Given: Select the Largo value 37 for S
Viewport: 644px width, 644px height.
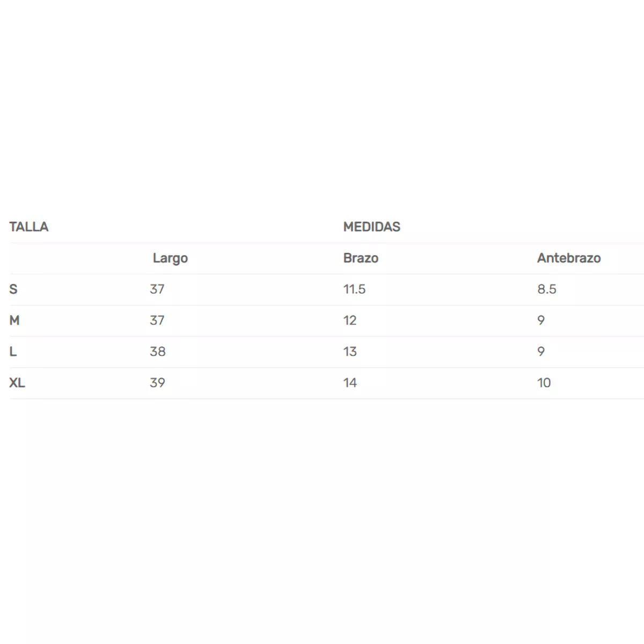Looking at the screenshot, I should click(157, 289).
